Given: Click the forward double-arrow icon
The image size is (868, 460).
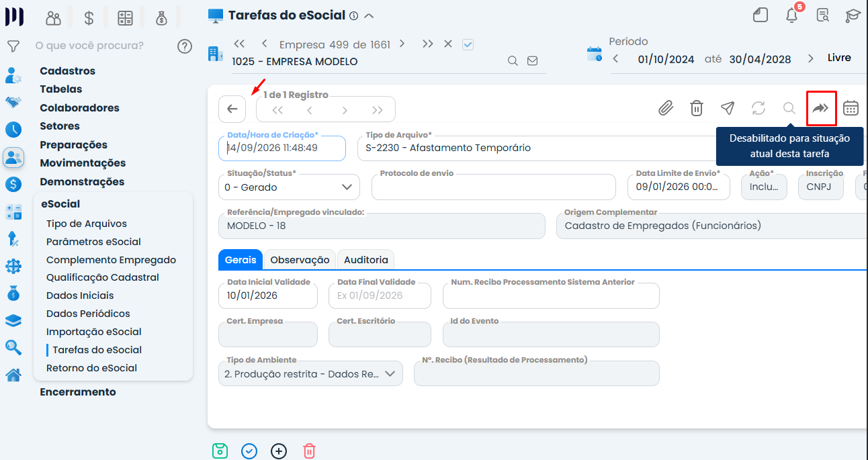Looking at the screenshot, I should point(821,108).
